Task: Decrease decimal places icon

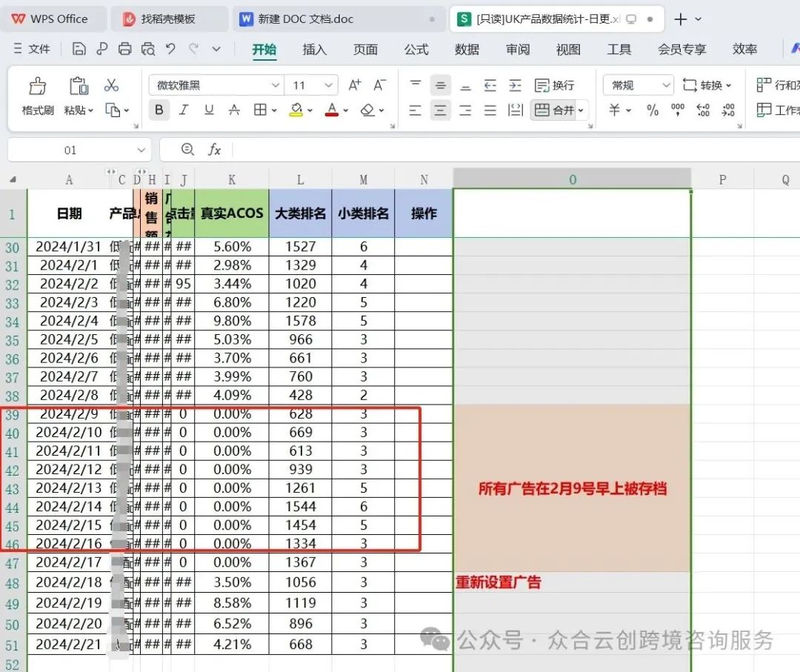Action: tap(728, 110)
